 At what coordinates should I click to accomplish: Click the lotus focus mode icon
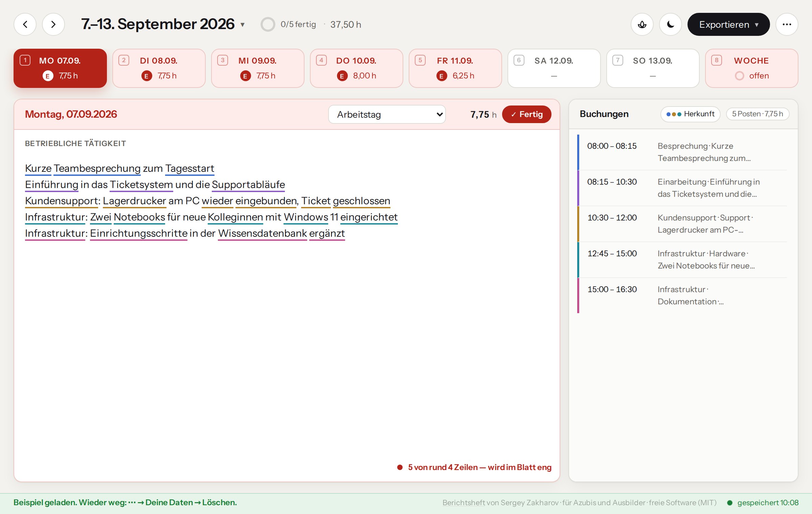[642, 24]
